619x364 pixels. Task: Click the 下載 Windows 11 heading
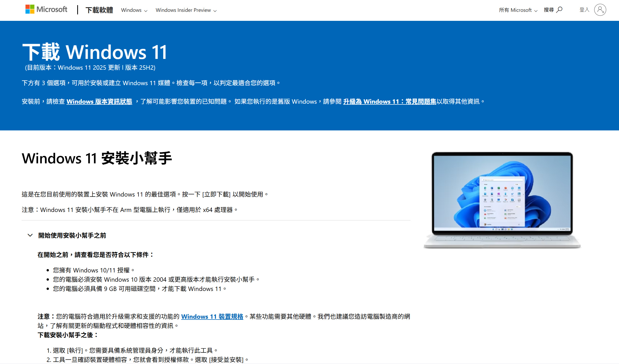click(95, 52)
